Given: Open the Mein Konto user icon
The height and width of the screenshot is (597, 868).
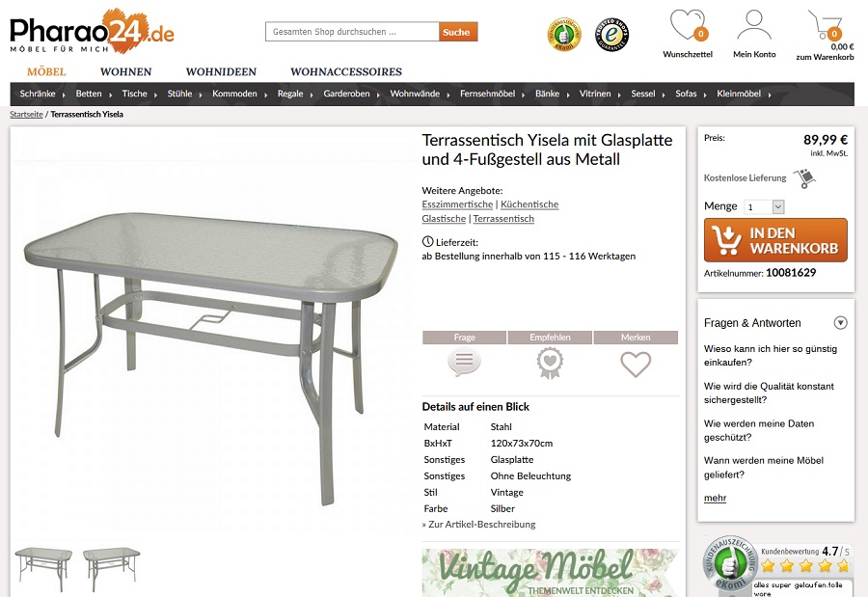Looking at the screenshot, I should 754,25.
